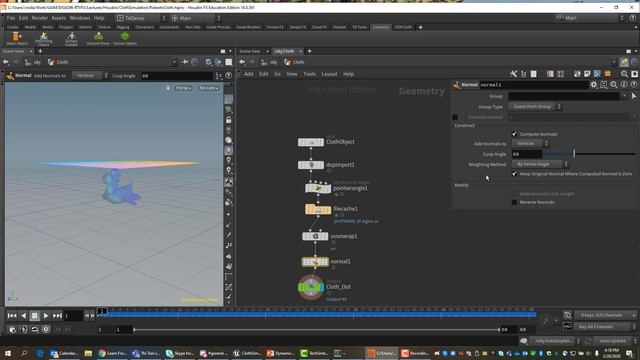640x360 pixels.
Task: Open the network editor tool menu wrench
Action: pyautogui.click(x=513, y=74)
